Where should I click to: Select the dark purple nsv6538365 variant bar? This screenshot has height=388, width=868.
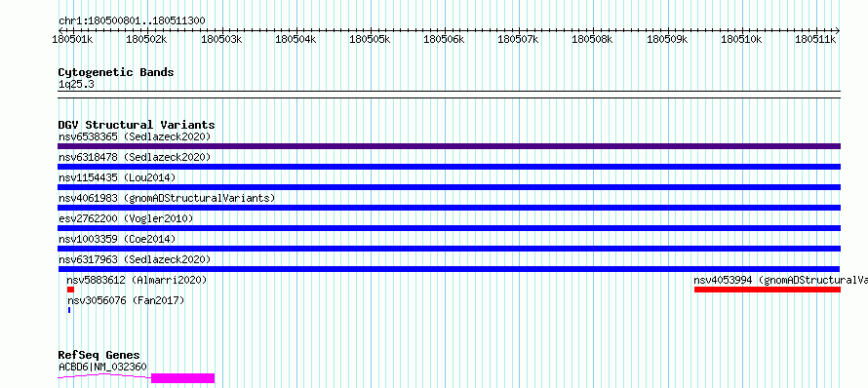pos(449,146)
